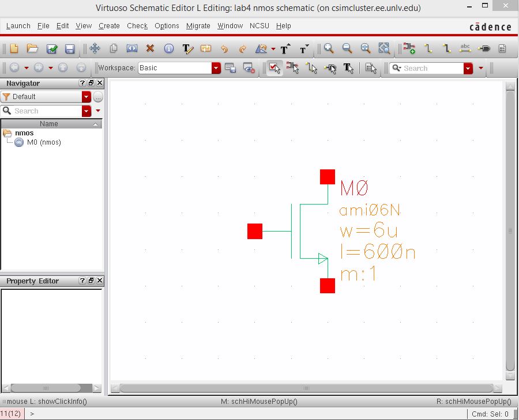The width and height of the screenshot is (519, 420).
Task: Open object properties with the info icon
Action: click(x=168, y=49)
